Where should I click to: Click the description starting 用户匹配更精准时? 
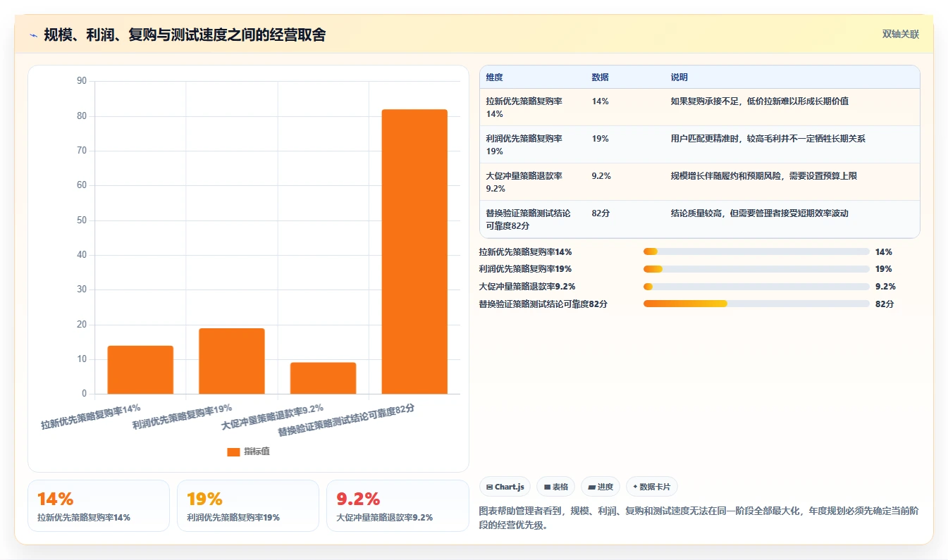pos(768,139)
